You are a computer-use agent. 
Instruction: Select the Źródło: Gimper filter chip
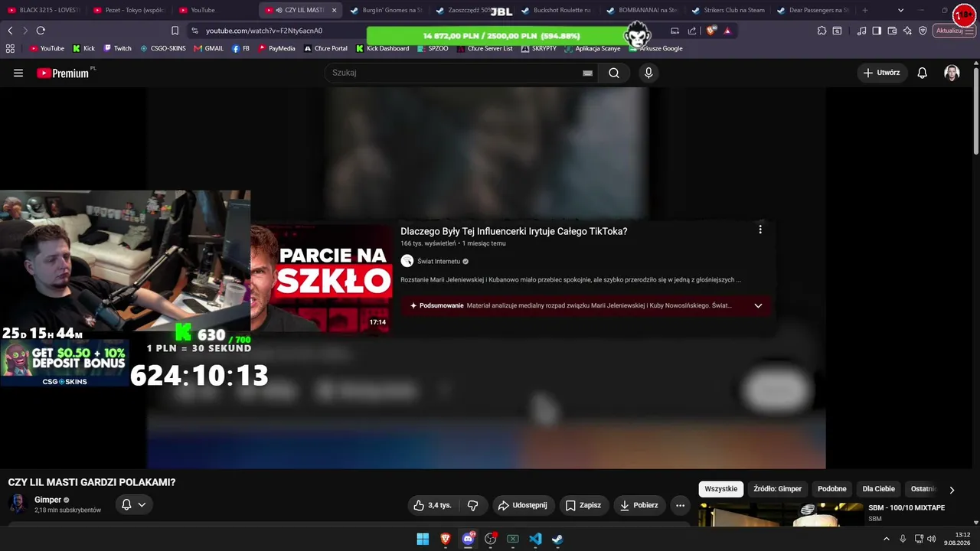point(777,489)
